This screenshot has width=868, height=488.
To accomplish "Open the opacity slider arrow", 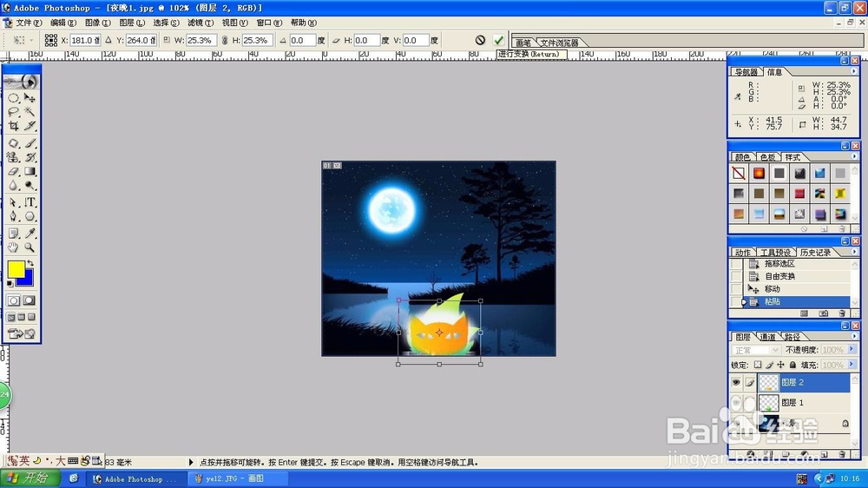I will pyautogui.click(x=852, y=350).
